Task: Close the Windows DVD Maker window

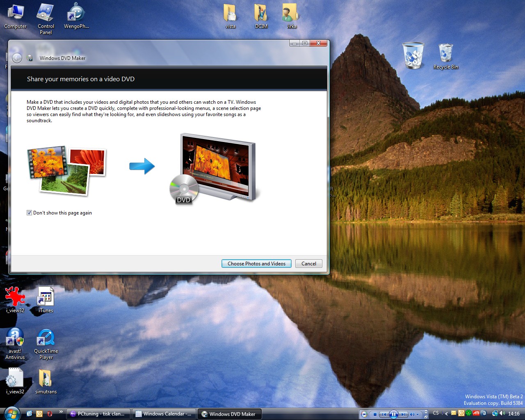Action: [318, 43]
